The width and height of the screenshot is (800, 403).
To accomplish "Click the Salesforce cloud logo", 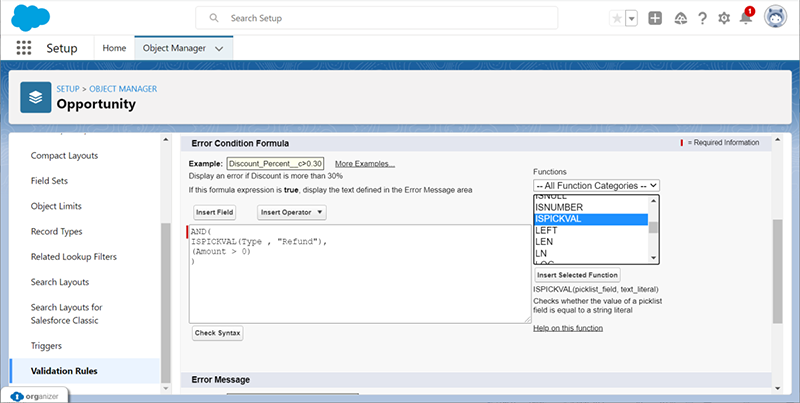I will tap(31, 18).
